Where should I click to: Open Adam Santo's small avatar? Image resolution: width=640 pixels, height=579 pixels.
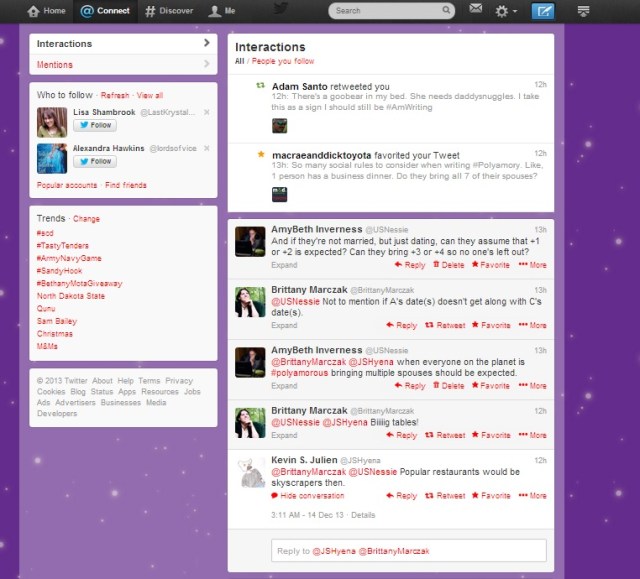[280, 126]
